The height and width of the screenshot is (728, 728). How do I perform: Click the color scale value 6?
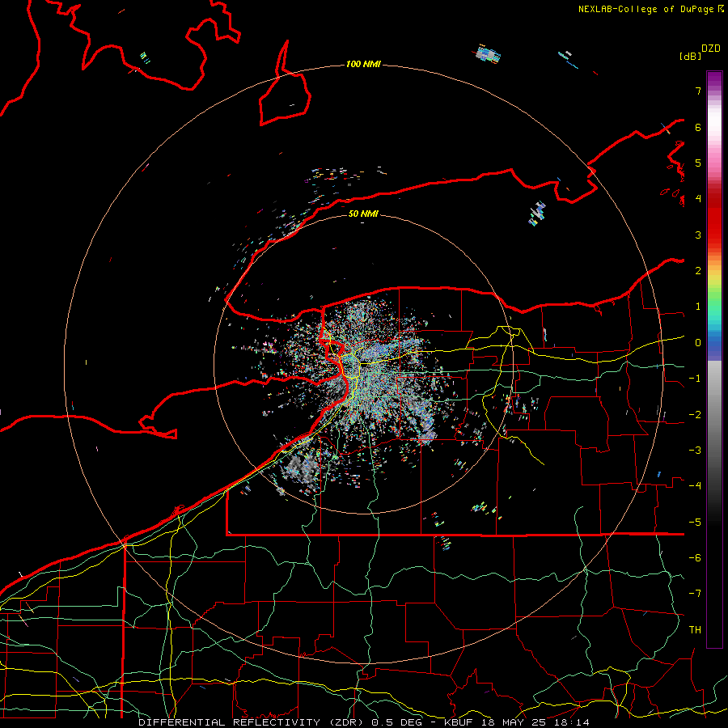click(x=698, y=127)
